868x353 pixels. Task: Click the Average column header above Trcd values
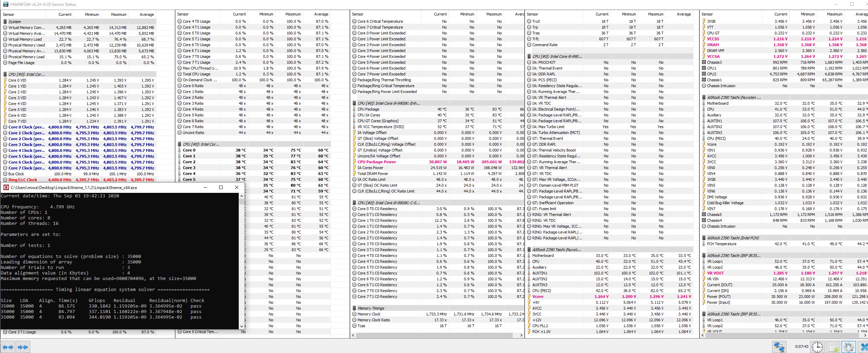coord(679,14)
